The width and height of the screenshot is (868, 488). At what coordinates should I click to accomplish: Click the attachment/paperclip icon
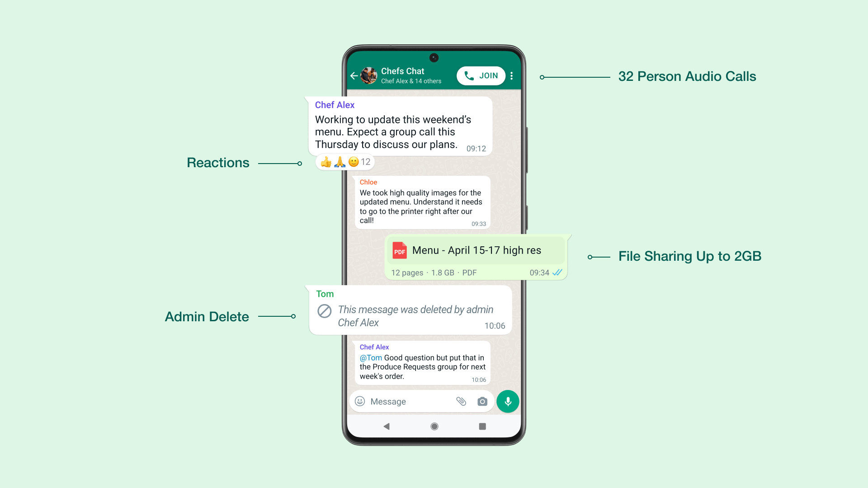point(461,401)
